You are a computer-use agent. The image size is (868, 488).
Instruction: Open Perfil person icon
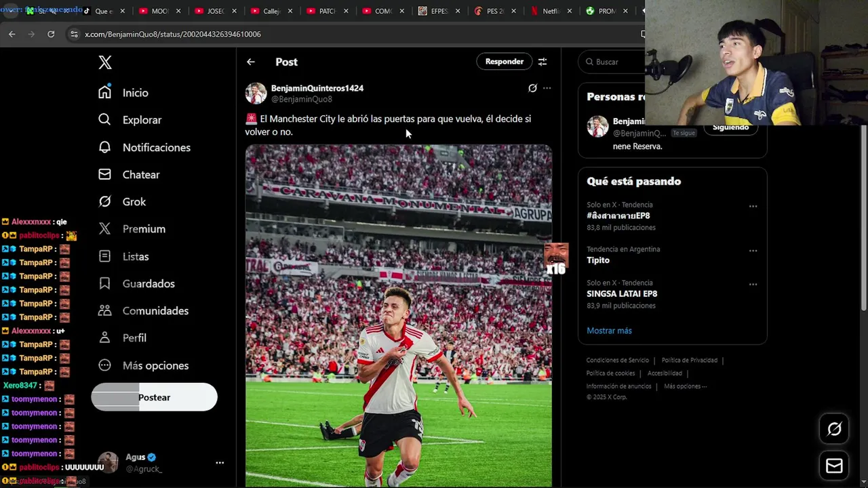pyautogui.click(x=104, y=338)
